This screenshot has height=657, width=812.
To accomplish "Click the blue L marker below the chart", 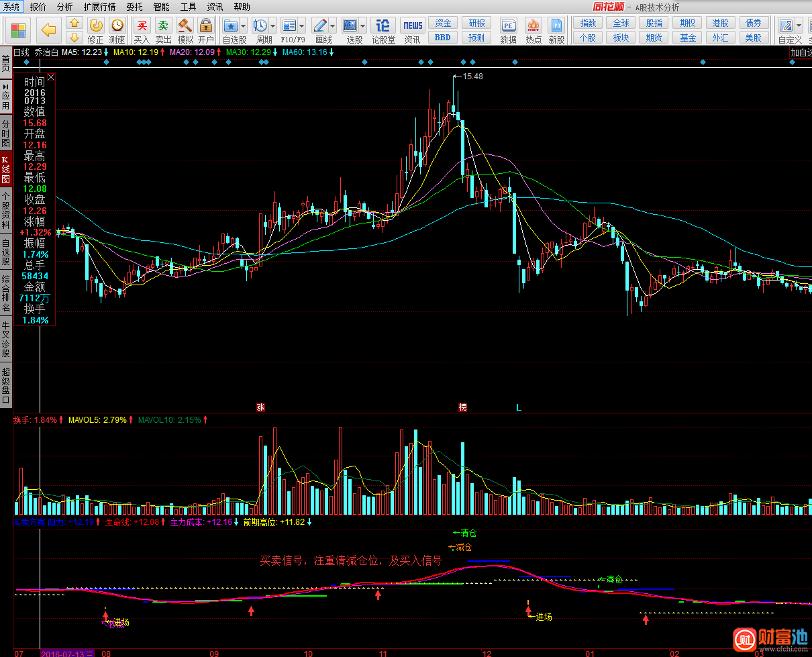I will [518, 407].
